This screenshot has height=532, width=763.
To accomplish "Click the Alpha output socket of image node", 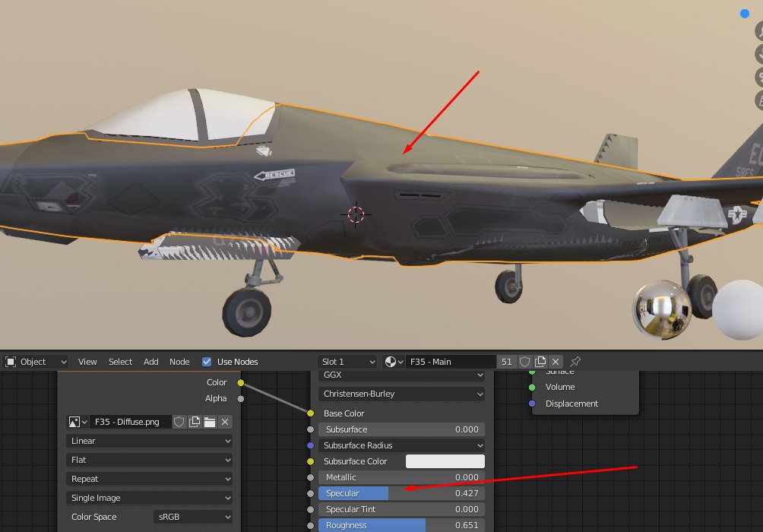I will point(240,399).
